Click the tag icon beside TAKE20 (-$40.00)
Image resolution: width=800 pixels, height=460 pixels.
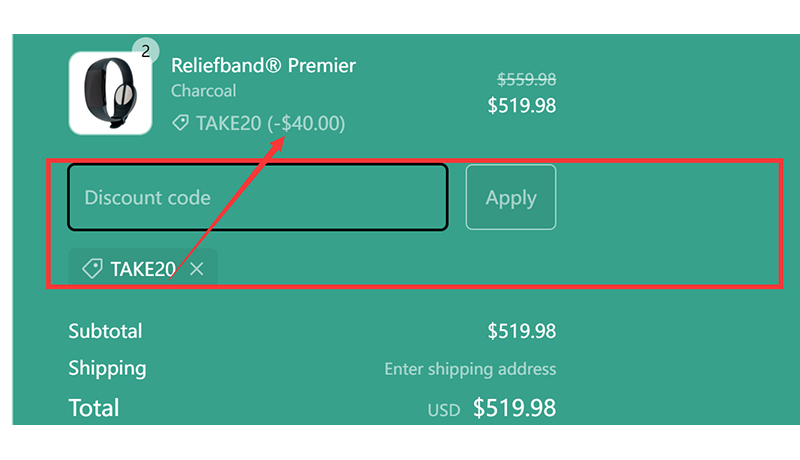[x=180, y=123]
